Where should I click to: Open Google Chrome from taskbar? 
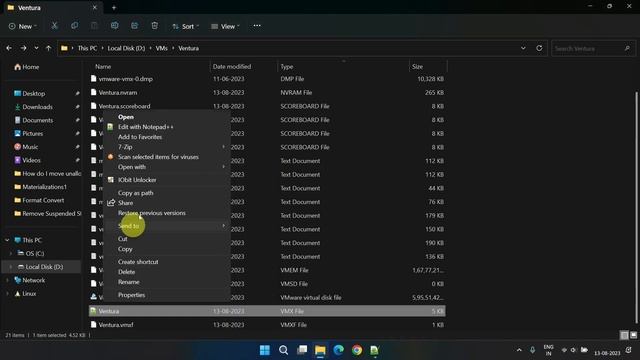pyautogui.click(x=357, y=350)
